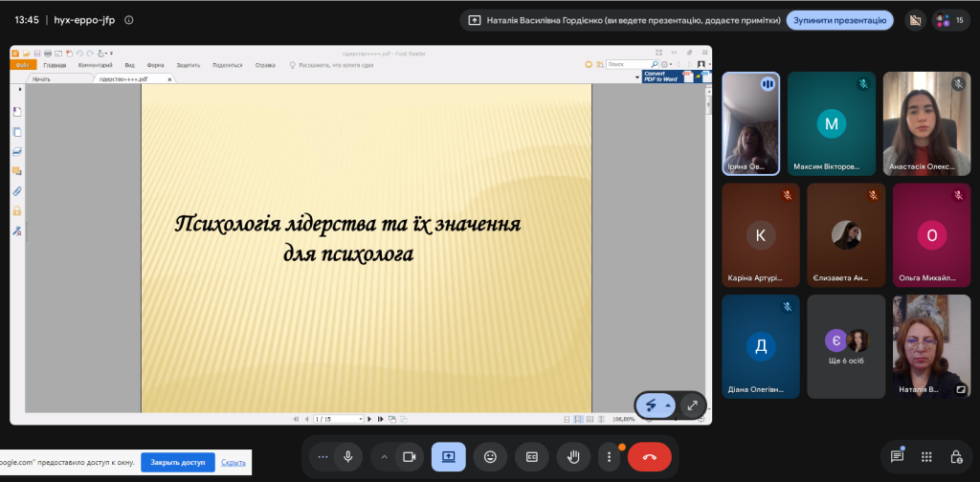Open the activities grid icon
980x482 pixels.
click(x=926, y=456)
